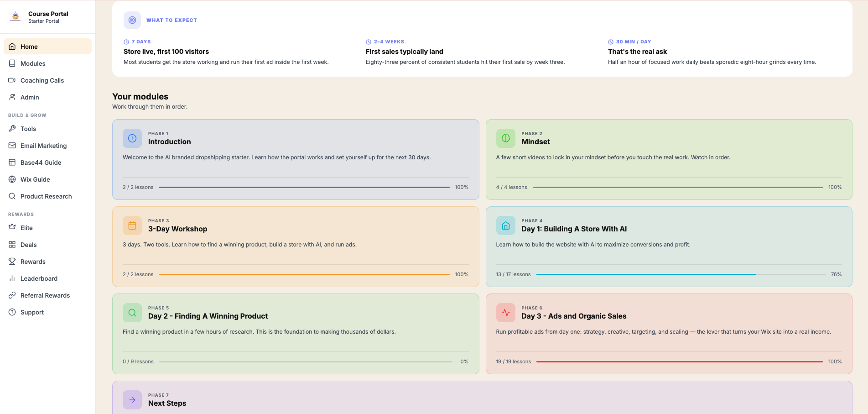Click the Support sidebar label
Viewport: 868px width, 414px height.
tap(32, 312)
